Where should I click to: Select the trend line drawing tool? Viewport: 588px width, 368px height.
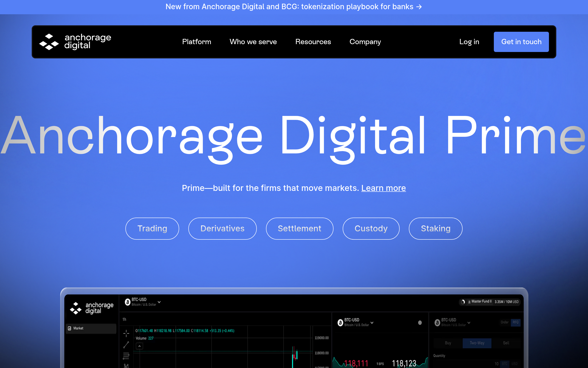tap(126, 345)
